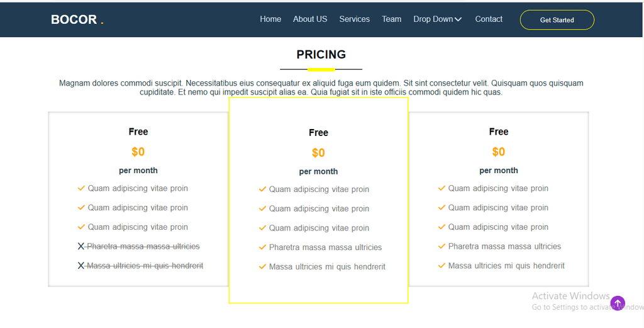The image size is (644, 328).
Task: Click the PRICING section heading
Action: tap(321, 54)
